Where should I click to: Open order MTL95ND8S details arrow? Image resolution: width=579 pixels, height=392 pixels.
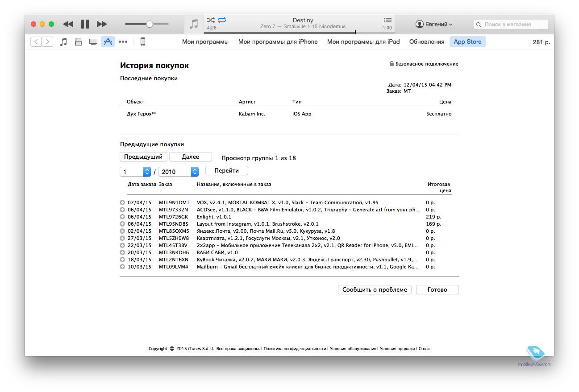click(x=122, y=224)
